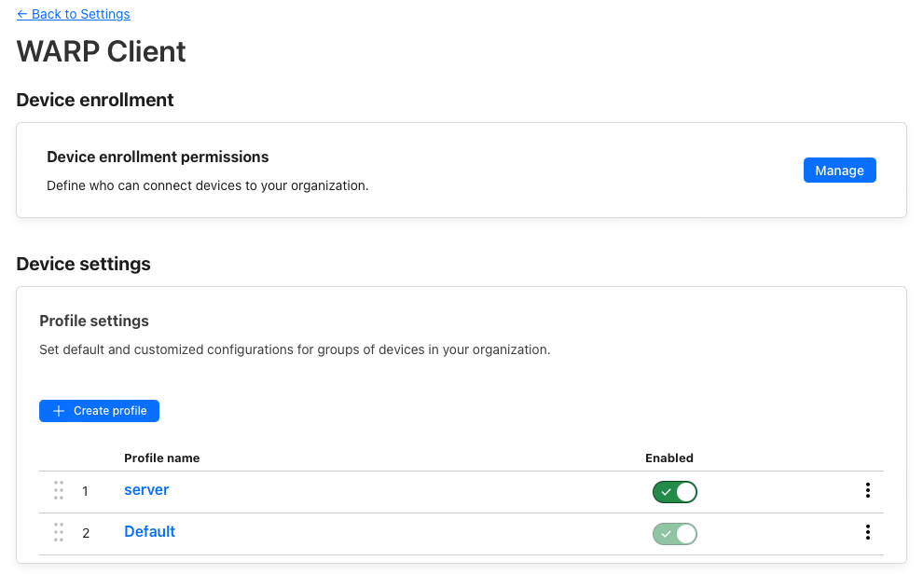Click the Create profile button
Screen dimensions: 923x588
pos(99,410)
